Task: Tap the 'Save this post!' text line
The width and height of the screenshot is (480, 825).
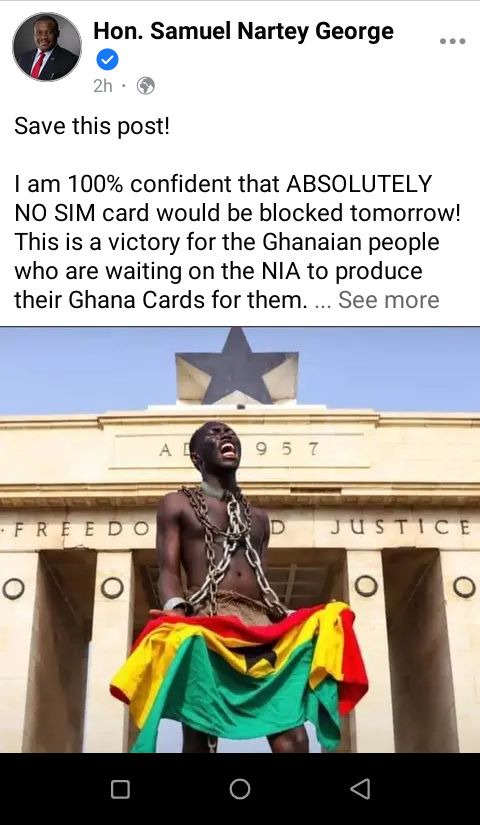Action: tap(92, 127)
